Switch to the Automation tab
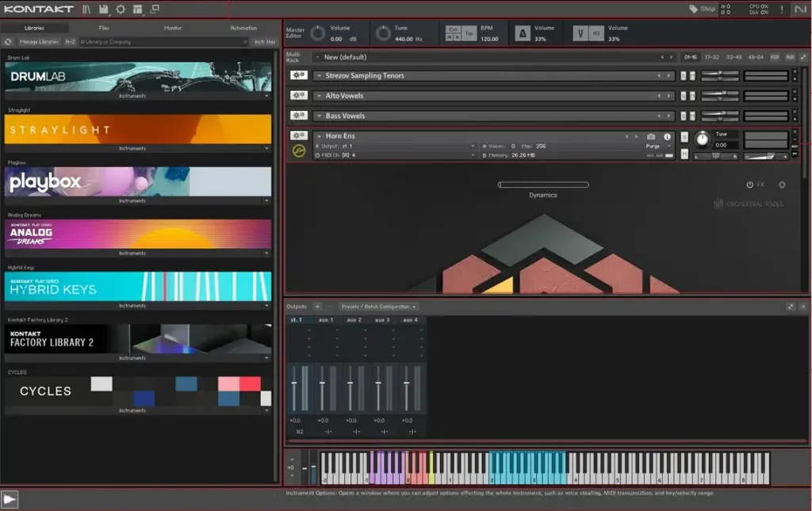 243,28
